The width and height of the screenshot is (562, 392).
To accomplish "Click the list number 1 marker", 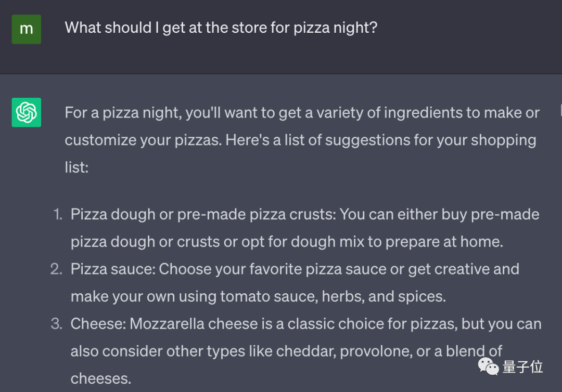I will point(58,214).
